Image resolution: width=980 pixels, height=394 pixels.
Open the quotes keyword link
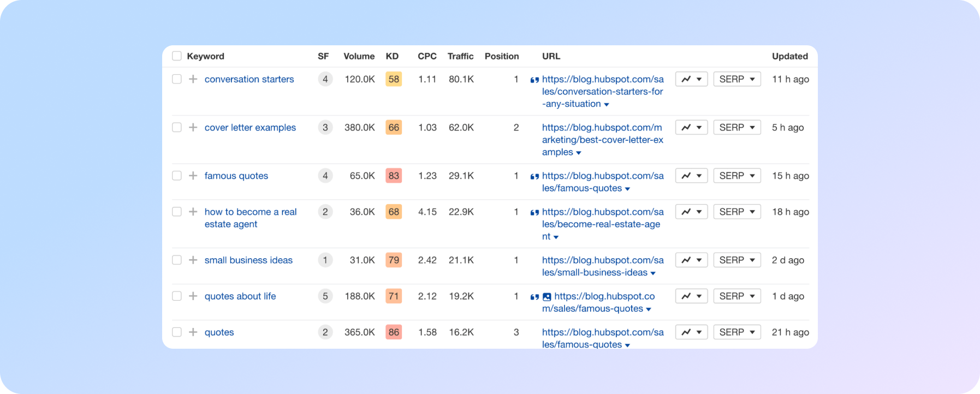(x=219, y=332)
